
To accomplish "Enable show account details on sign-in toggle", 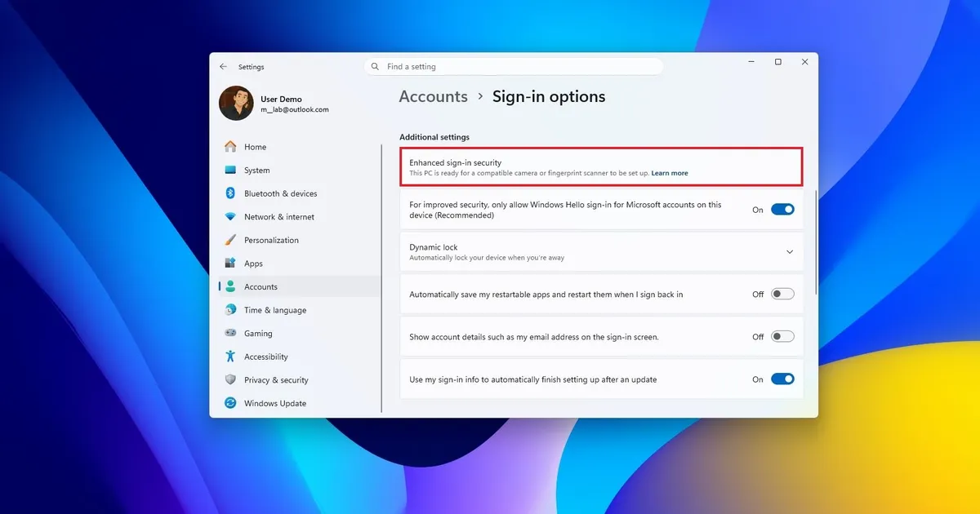I will tap(782, 336).
